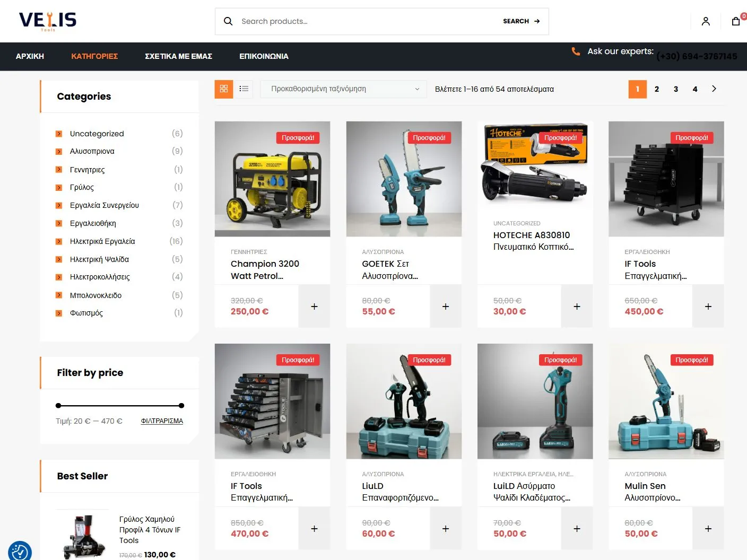Add HOTECHE A830810 to cart
The height and width of the screenshot is (560, 747).
point(577,307)
